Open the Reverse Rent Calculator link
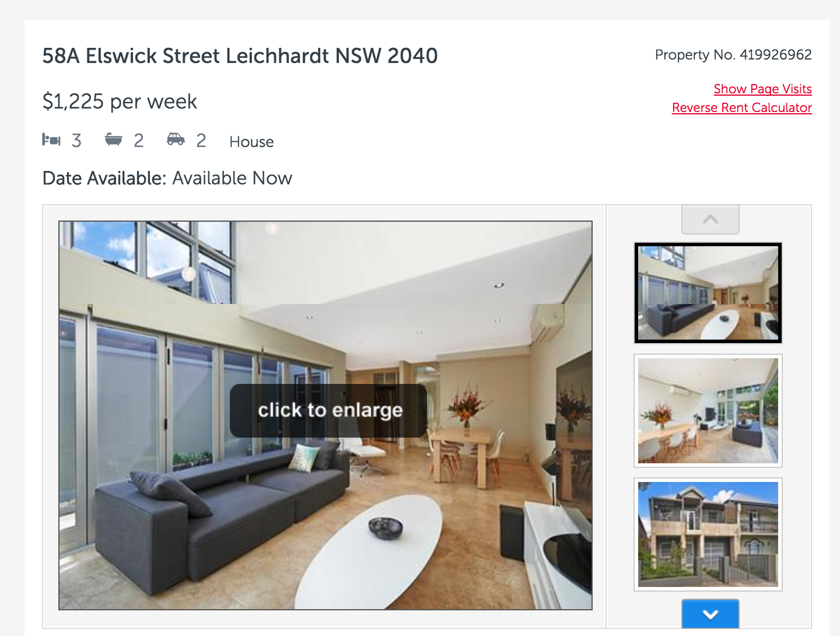 741,107
